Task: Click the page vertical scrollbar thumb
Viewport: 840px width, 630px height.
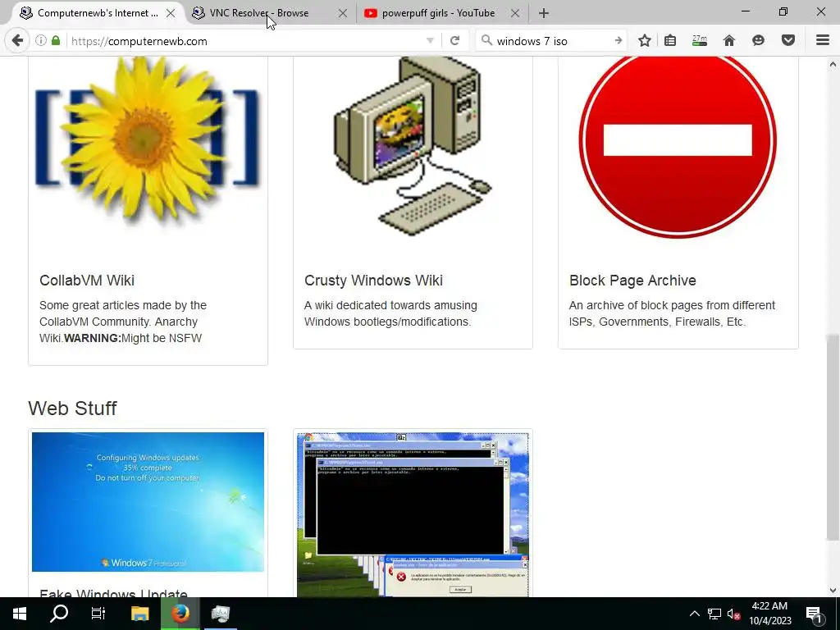Action: pyautogui.click(x=833, y=437)
